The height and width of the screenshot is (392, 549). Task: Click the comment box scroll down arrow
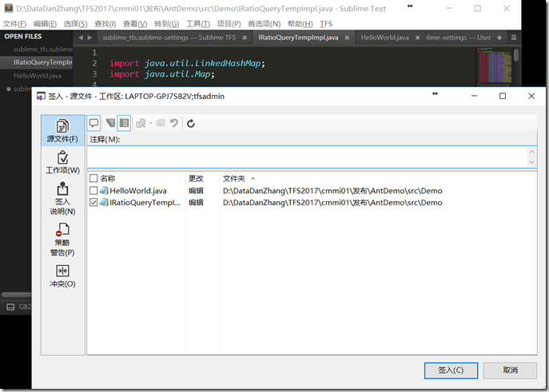[531, 162]
